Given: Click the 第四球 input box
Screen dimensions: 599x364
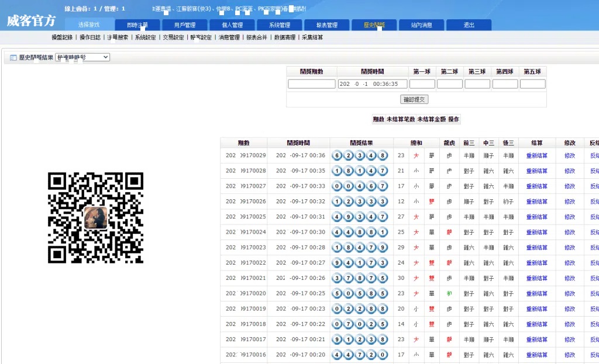Looking at the screenshot, I should click(x=505, y=84).
